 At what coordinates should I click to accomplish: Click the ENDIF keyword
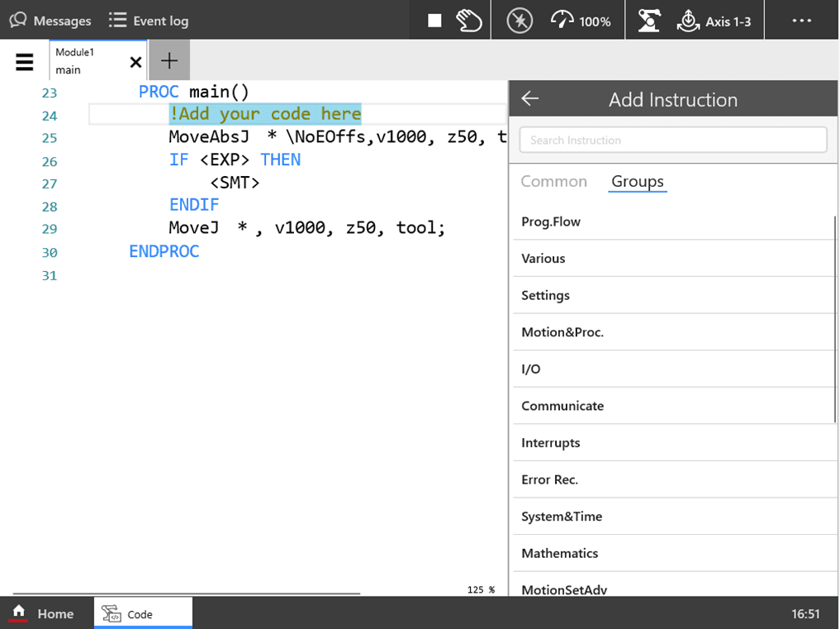(194, 205)
